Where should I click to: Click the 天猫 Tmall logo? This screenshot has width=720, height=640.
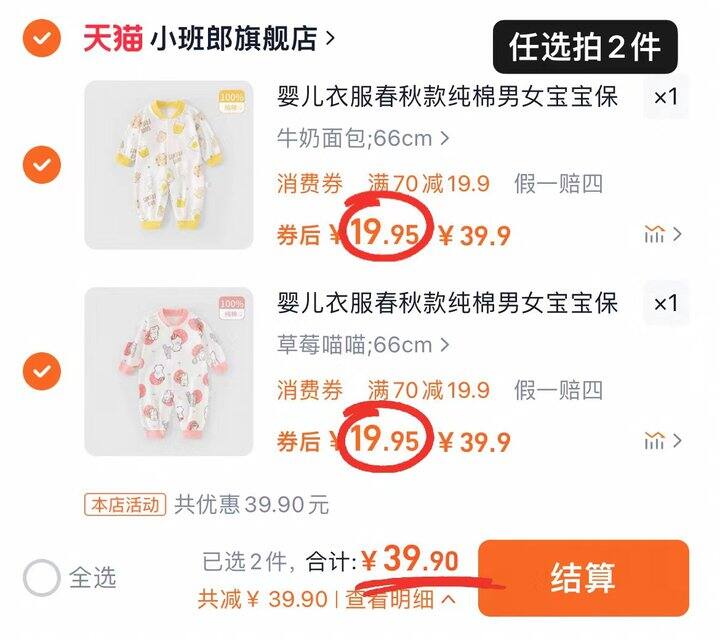coord(113,39)
